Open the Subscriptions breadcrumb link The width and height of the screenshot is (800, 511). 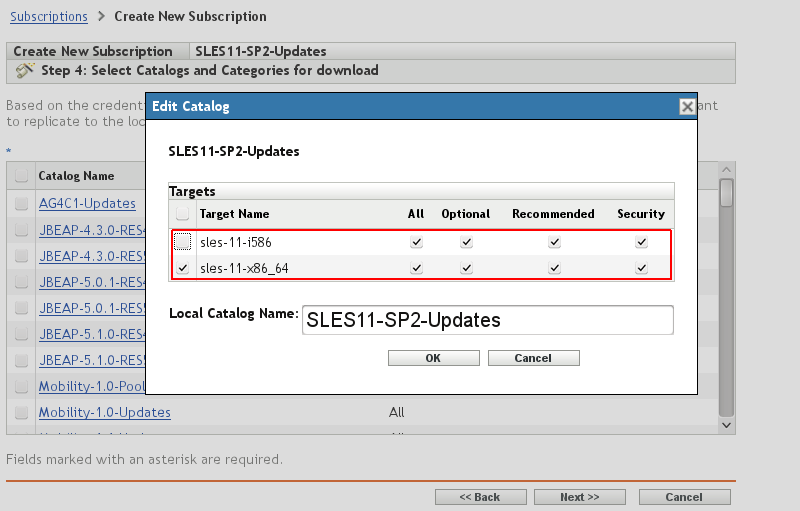click(49, 16)
